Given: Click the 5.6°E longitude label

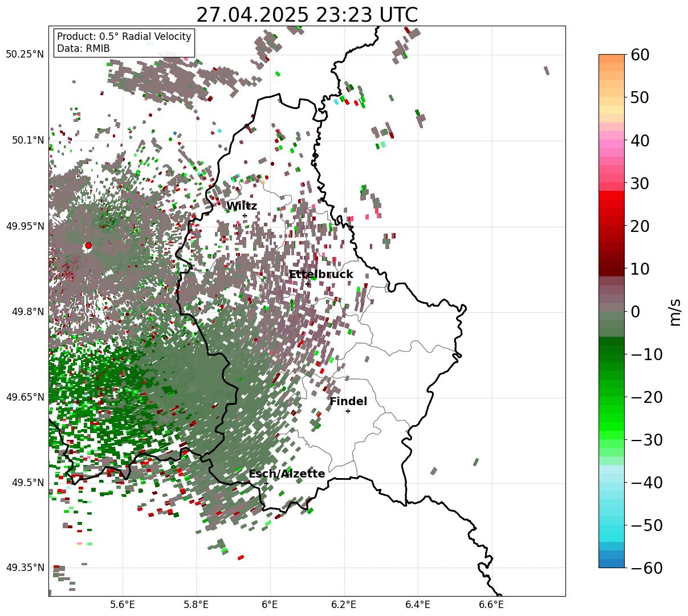Looking at the screenshot, I should click(x=123, y=605).
